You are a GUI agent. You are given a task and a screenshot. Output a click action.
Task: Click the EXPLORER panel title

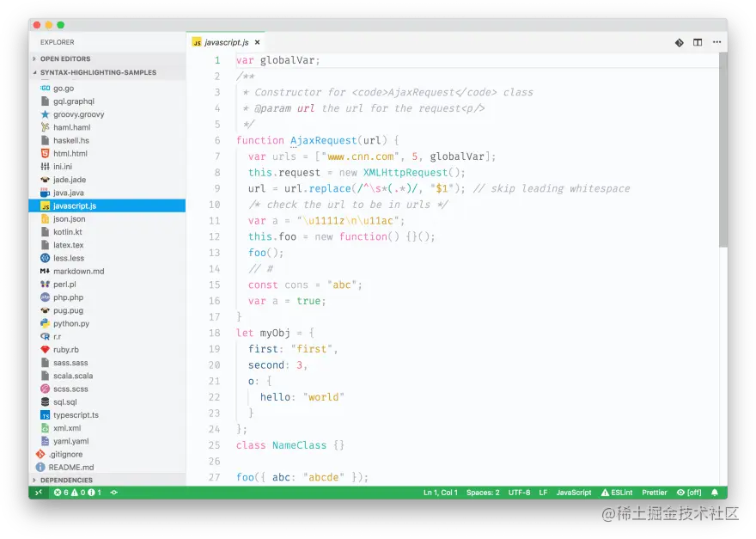coord(58,42)
